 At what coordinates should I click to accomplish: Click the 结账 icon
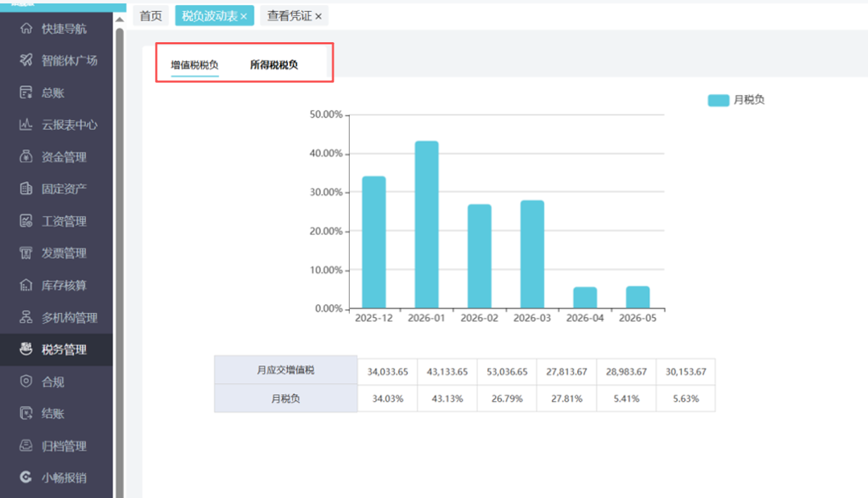[x=26, y=414]
